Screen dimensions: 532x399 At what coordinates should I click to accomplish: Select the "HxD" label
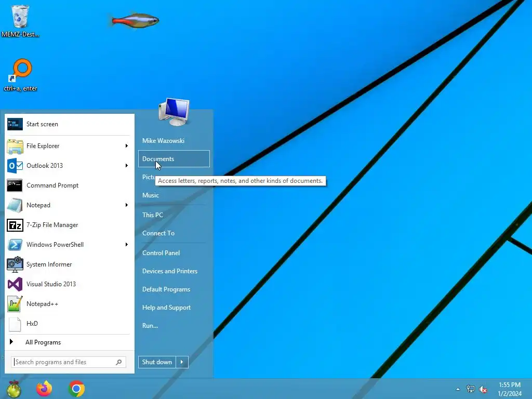[32, 324]
